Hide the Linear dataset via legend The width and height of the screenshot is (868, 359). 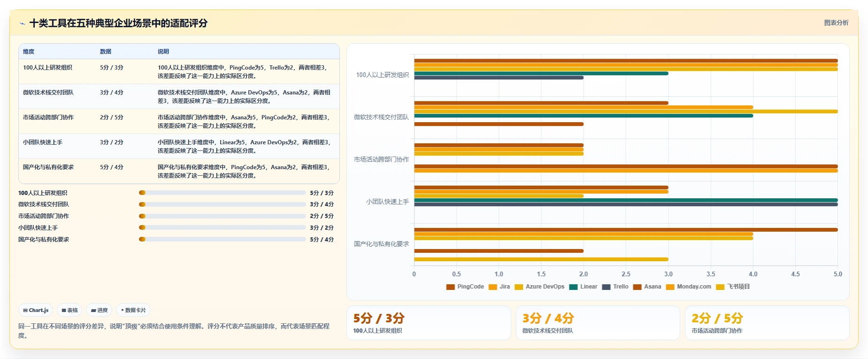click(583, 287)
